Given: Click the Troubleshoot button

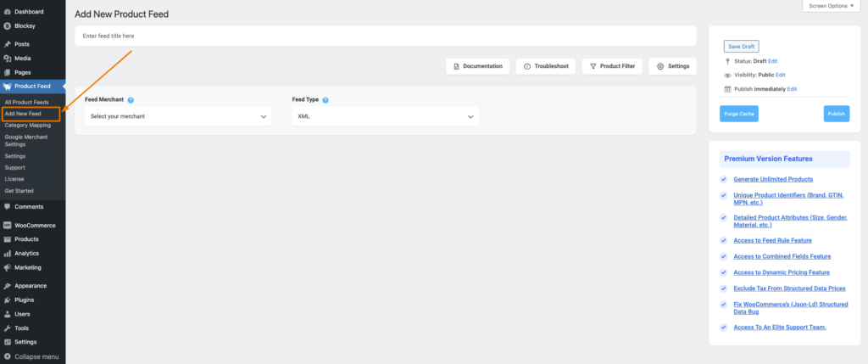Looking at the screenshot, I should tap(546, 66).
